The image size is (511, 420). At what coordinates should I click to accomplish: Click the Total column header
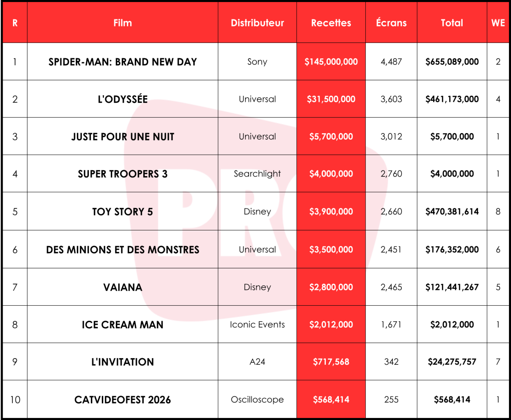click(x=452, y=23)
